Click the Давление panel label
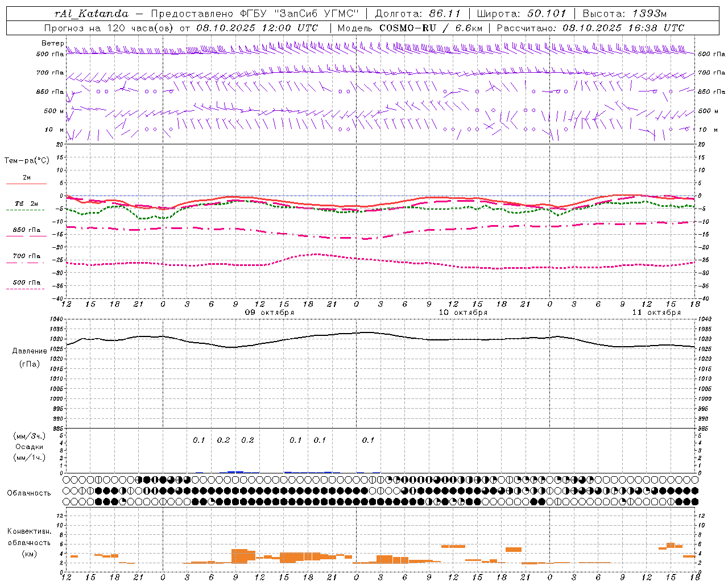 (x=30, y=351)
